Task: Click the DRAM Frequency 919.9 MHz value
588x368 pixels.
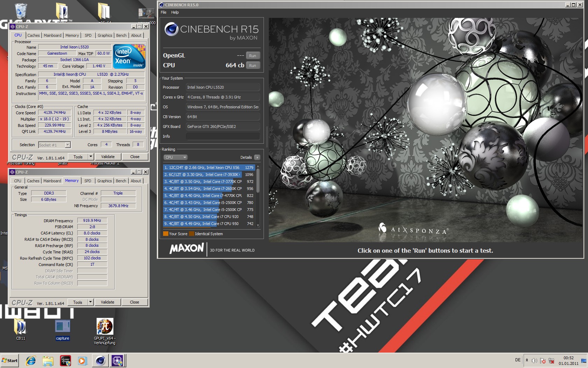Action: coord(92,220)
